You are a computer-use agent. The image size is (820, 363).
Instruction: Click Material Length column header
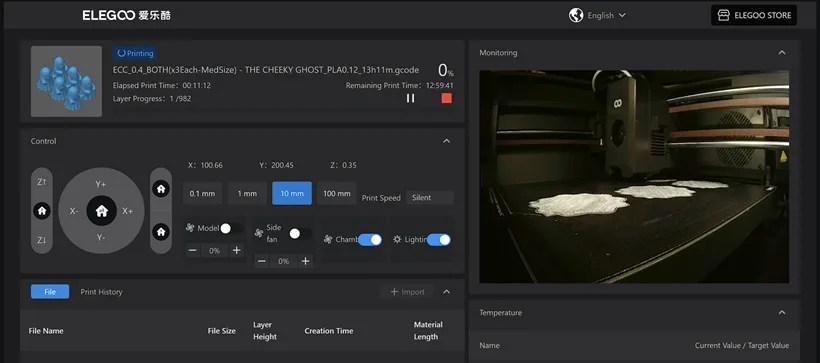pos(428,331)
